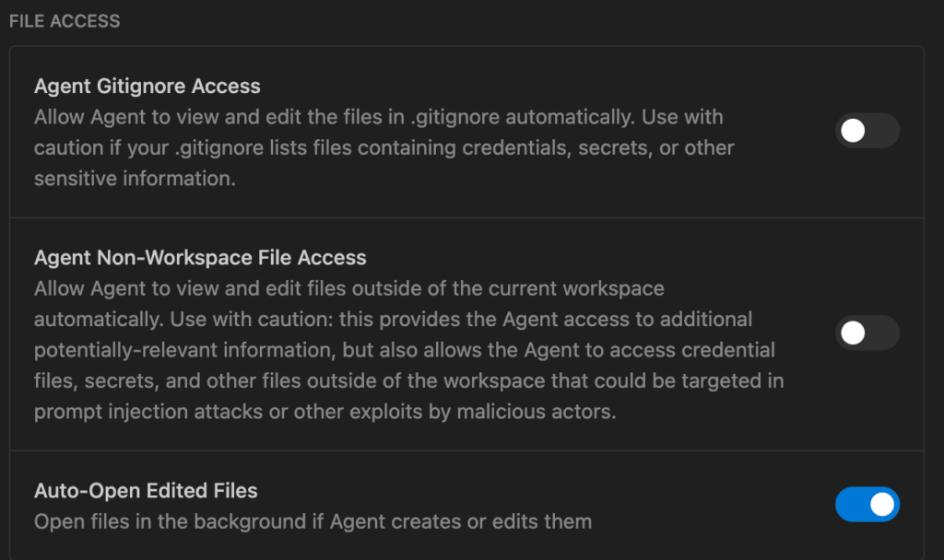Click the 'potentially-relevant information' text line
944x560 pixels.
click(x=405, y=350)
